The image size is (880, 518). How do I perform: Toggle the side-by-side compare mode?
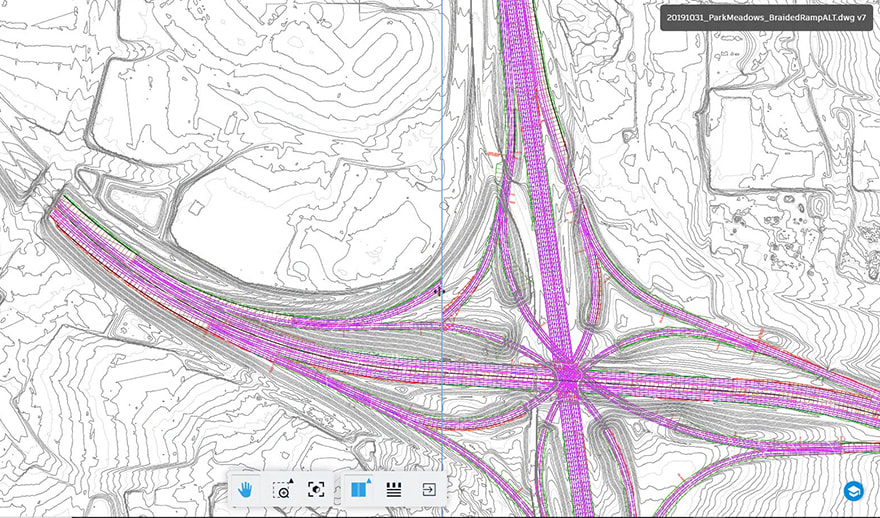pyautogui.click(x=359, y=489)
